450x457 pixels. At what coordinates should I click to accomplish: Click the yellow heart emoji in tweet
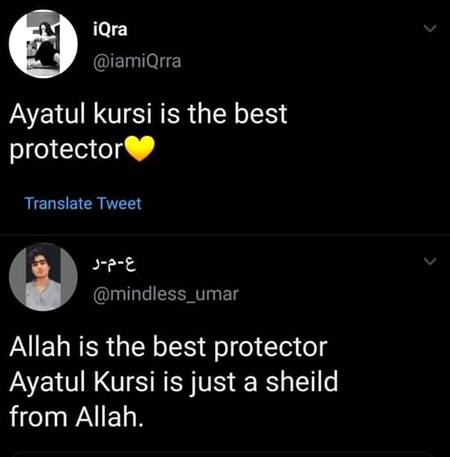(x=140, y=149)
